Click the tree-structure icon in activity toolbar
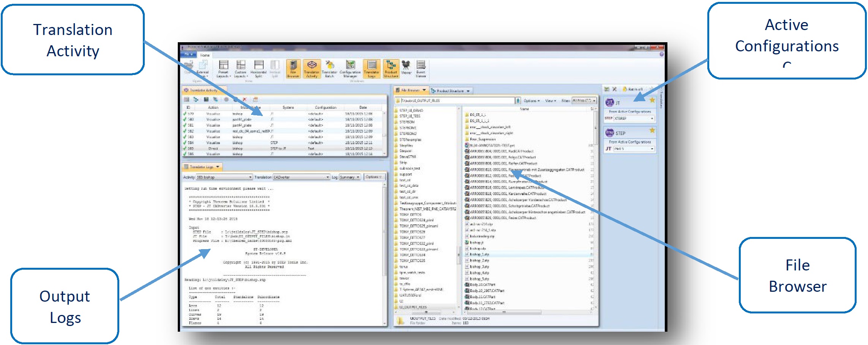Viewport: 868px width, 345px height. click(196, 99)
